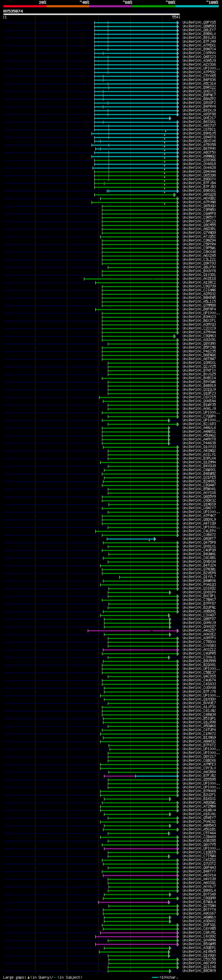Click UniRef100_C6TBI1 label
The image size is (222, 980).
[199, 130]
